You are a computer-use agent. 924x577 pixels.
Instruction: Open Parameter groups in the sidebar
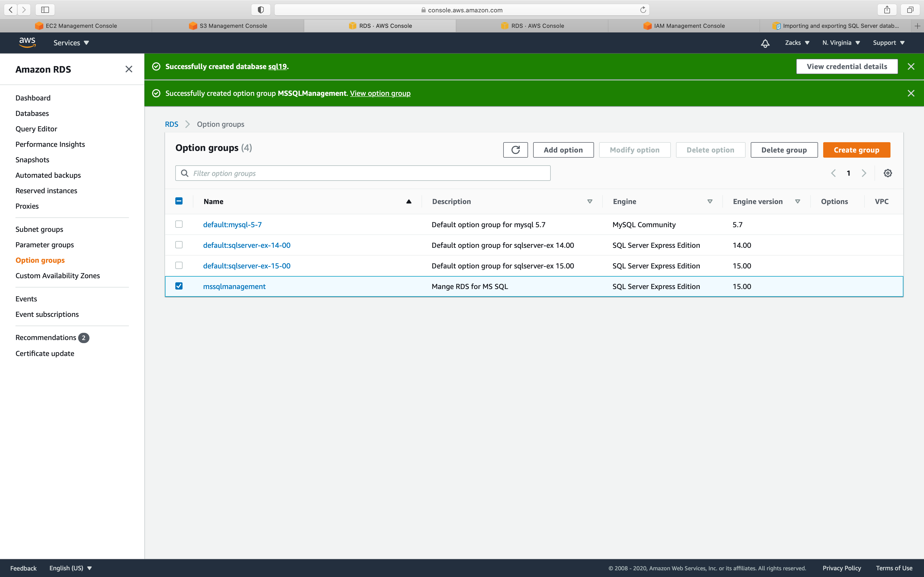coord(45,245)
